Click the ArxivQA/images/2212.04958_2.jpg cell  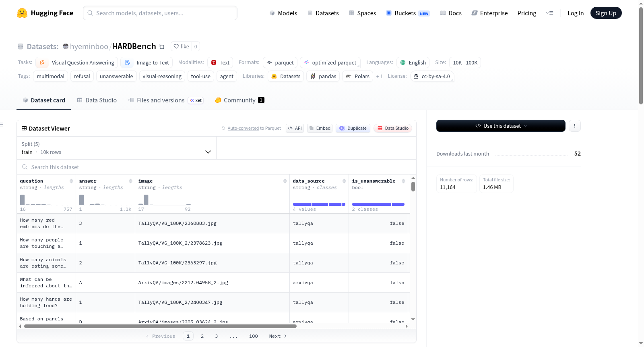[212, 283]
